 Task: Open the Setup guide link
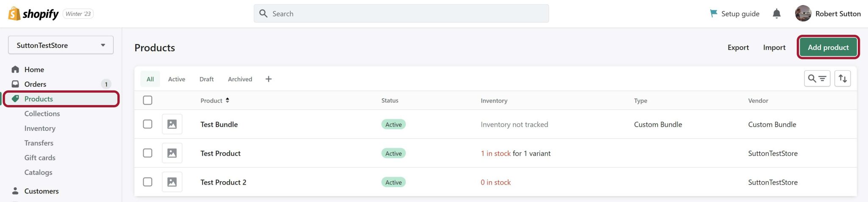coord(740,14)
